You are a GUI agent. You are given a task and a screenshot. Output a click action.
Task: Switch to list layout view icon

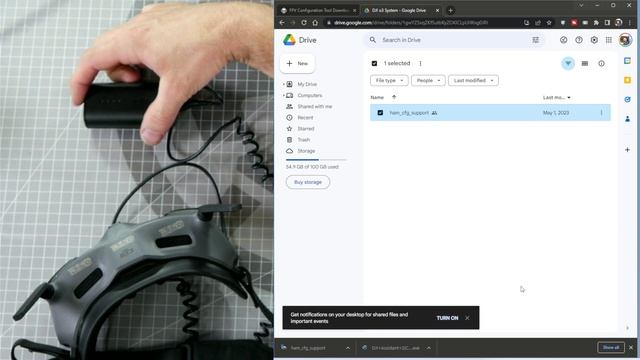[x=585, y=63]
